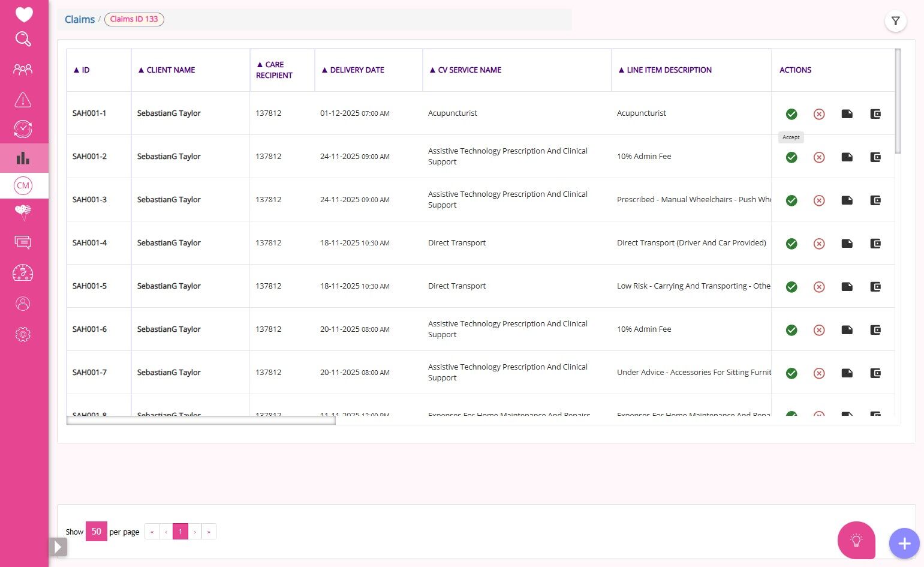Click the lightbulb tips button
924x567 pixels.
point(856,541)
